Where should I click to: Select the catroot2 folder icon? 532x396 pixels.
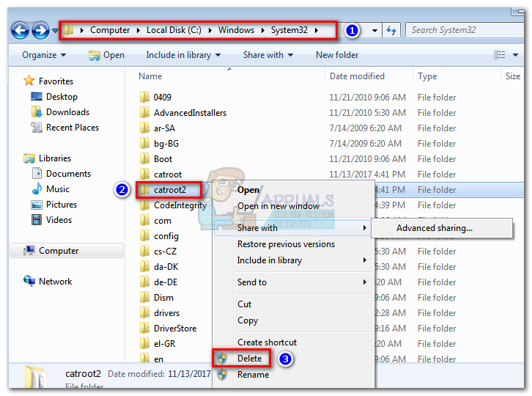tap(144, 189)
